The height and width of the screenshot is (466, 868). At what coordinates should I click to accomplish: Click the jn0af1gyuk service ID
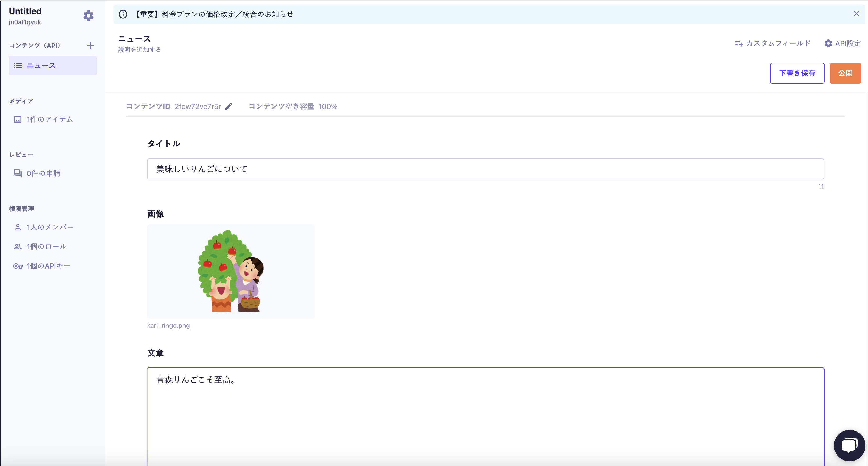[x=25, y=22]
